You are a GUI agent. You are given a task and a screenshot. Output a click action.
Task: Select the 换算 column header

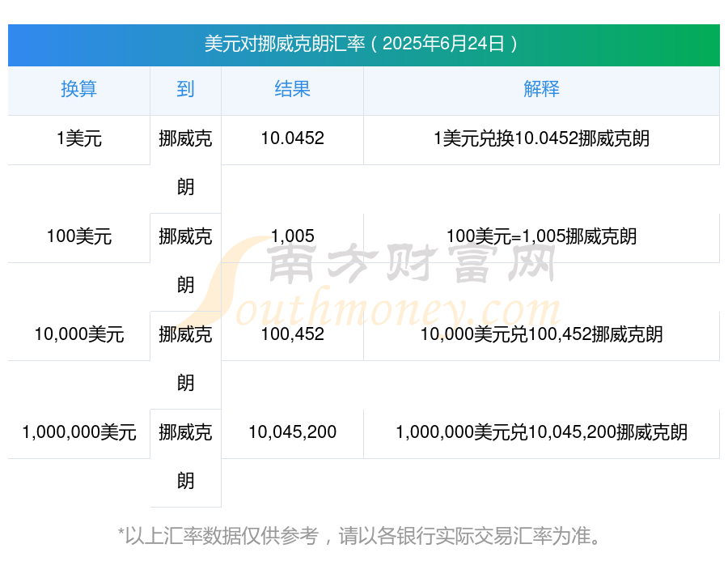pyautogui.click(x=79, y=89)
